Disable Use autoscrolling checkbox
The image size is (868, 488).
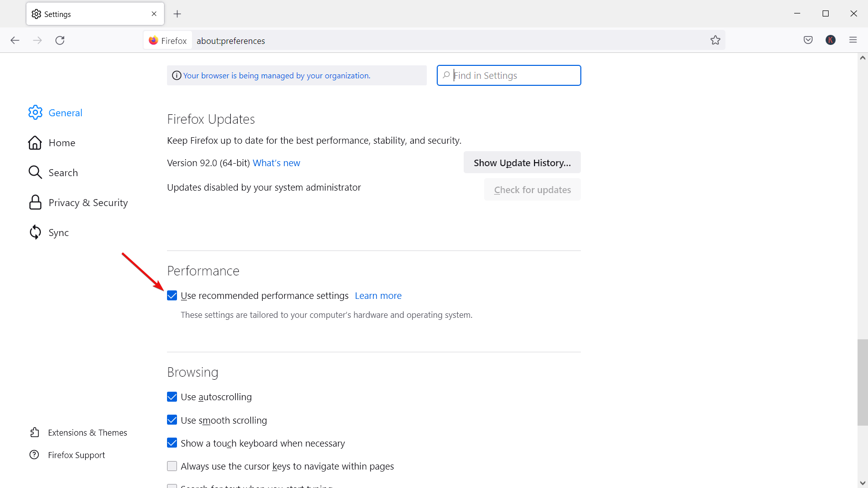pos(172,397)
